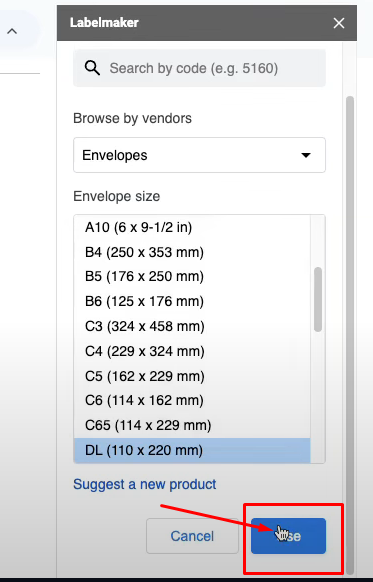Click the blue Use button
This screenshot has width=373, height=582.
[x=288, y=536]
